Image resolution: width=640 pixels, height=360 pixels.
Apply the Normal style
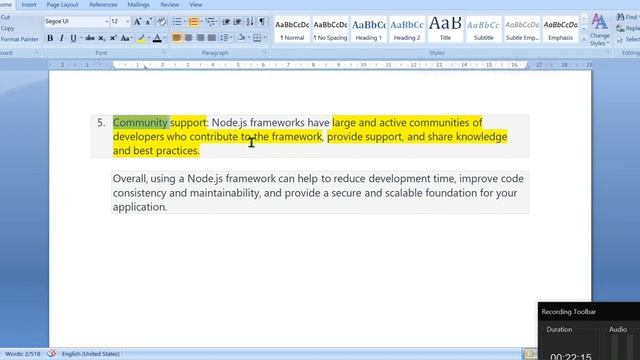click(x=292, y=29)
